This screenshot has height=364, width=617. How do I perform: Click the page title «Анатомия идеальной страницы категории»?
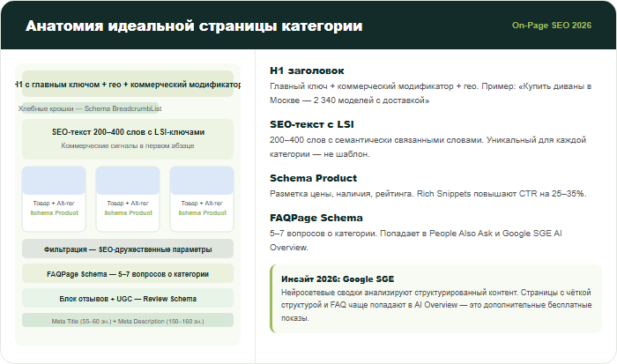193,26
